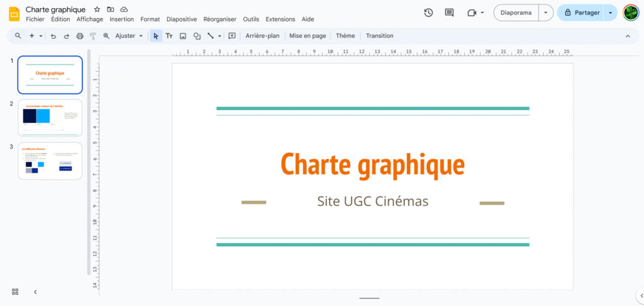Open the Insertion menu
This screenshot has width=644, height=306.
121,20
